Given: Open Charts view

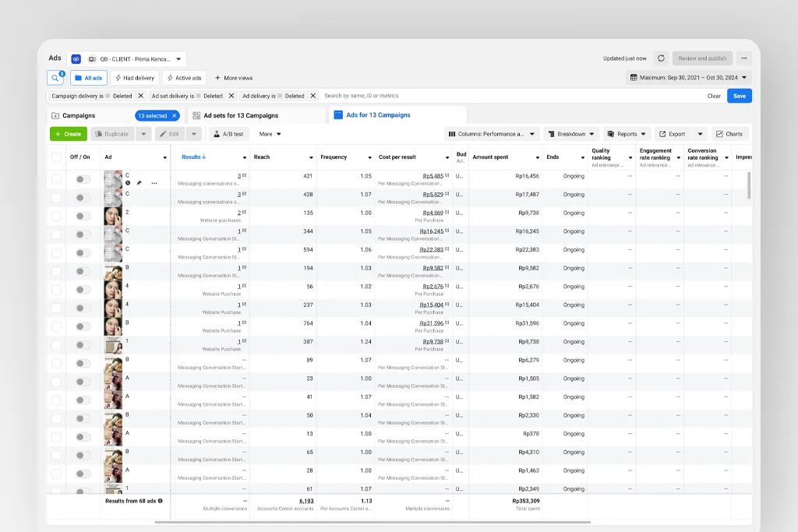Looking at the screenshot, I should pos(729,134).
